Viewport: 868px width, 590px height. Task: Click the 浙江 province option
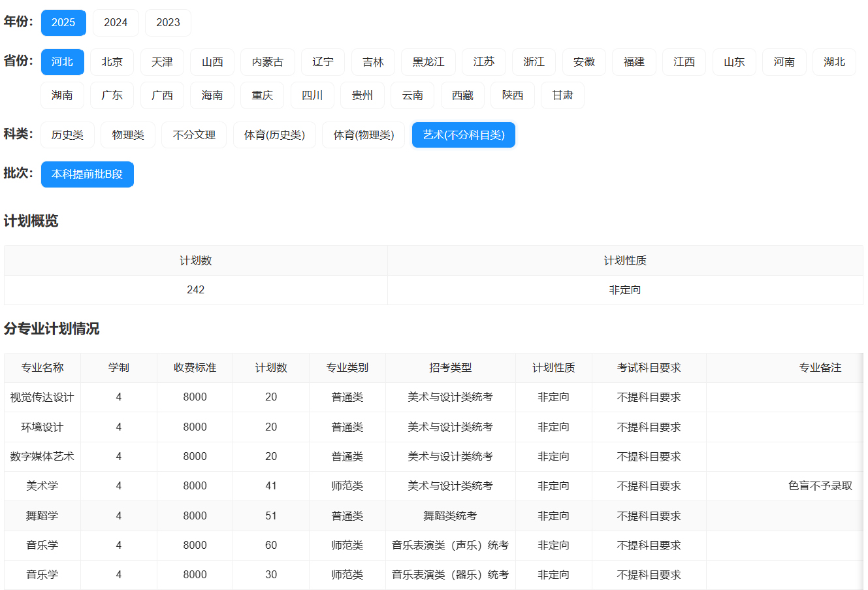(x=534, y=62)
